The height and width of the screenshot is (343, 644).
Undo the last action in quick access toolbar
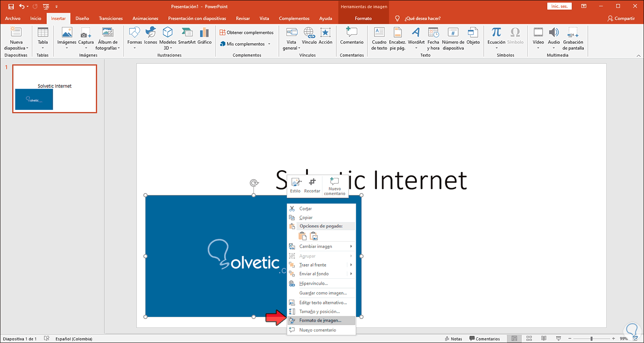pos(22,6)
